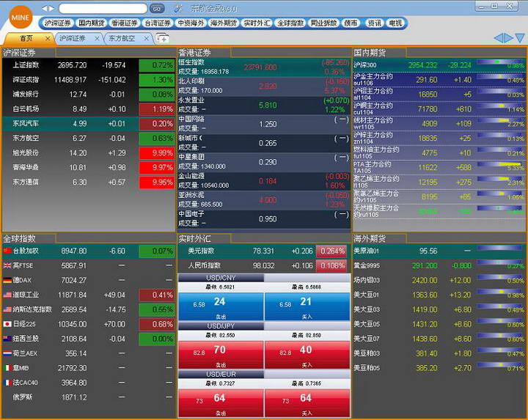Switch to the 首页 tab
The height and width of the screenshot is (420, 528).
coord(26,38)
